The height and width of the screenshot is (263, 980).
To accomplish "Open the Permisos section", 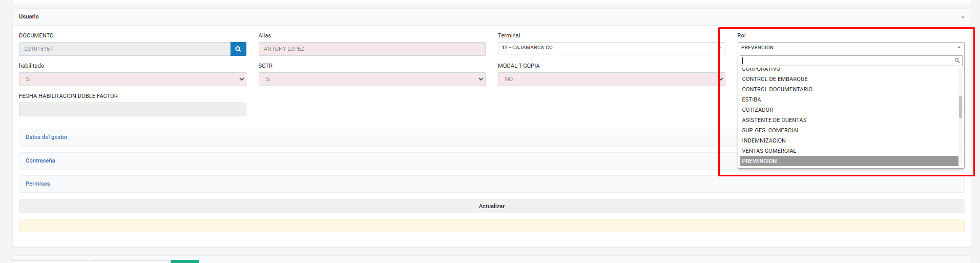I will click(x=38, y=184).
